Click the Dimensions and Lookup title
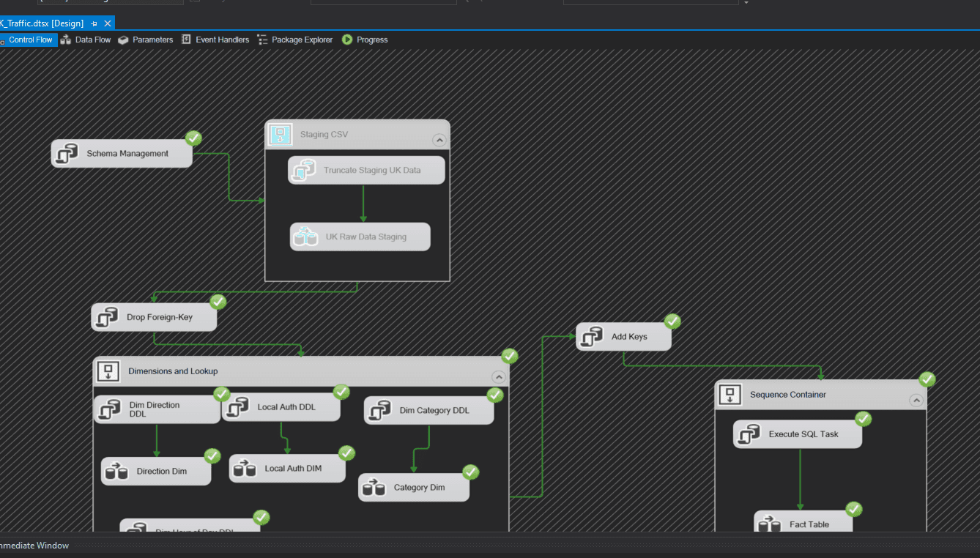This screenshot has height=558, width=980. click(173, 371)
